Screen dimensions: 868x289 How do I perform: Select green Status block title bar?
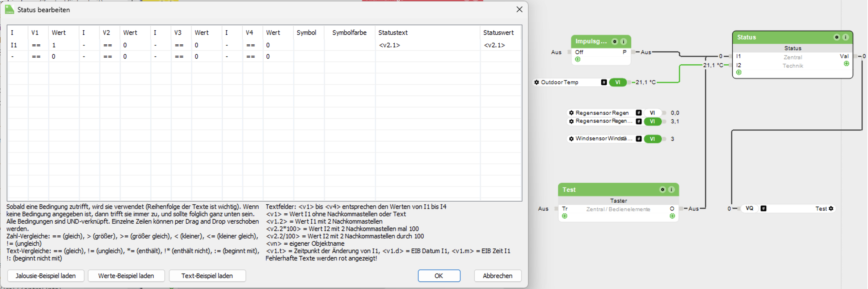click(x=793, y=37)
